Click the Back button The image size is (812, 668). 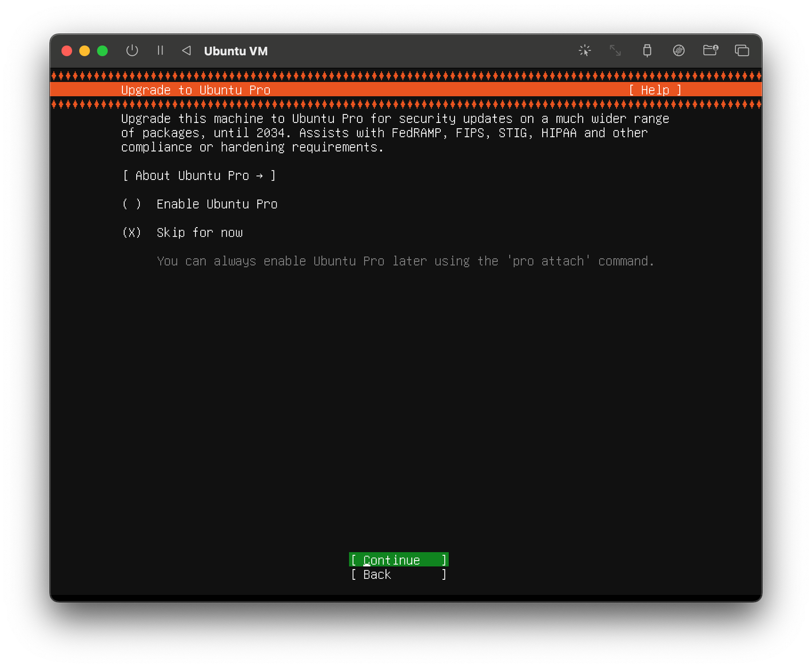[x=399, y=574]
